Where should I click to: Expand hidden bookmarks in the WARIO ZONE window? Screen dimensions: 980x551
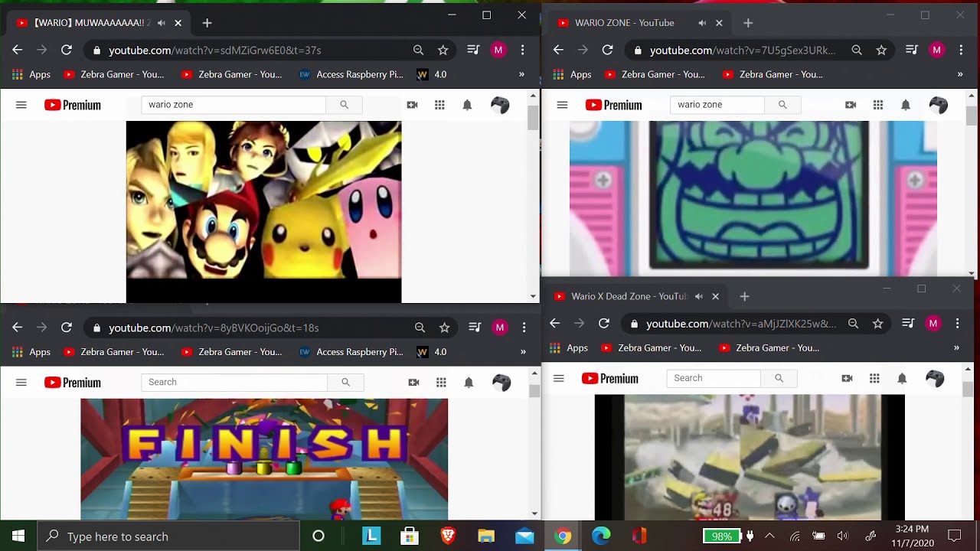(960, 74)
